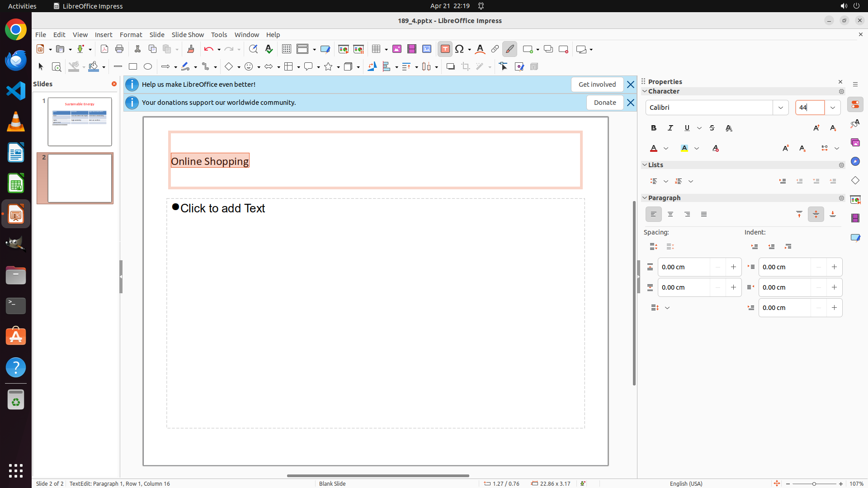Toggle Bold in Character panel

(x=654, y=128)
